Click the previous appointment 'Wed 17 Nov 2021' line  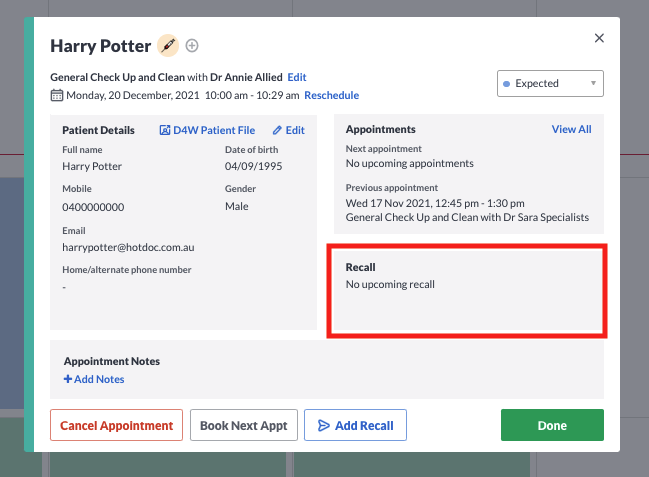(x=435, y=203)
